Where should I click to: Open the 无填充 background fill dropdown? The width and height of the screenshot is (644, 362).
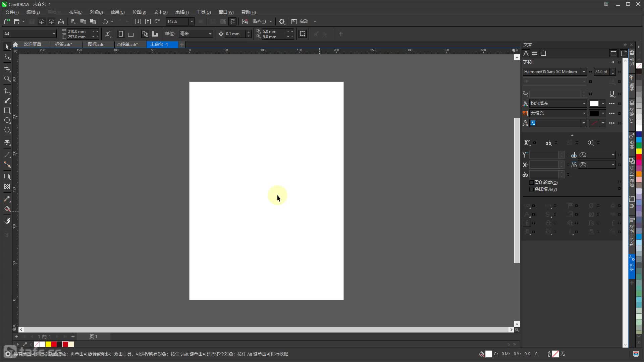[584, 113]
